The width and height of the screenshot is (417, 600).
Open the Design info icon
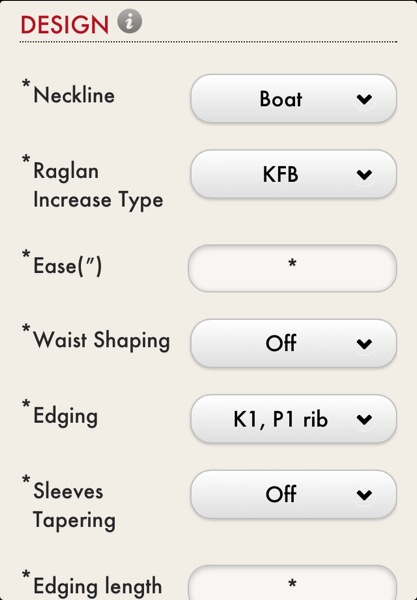point(129,21)
